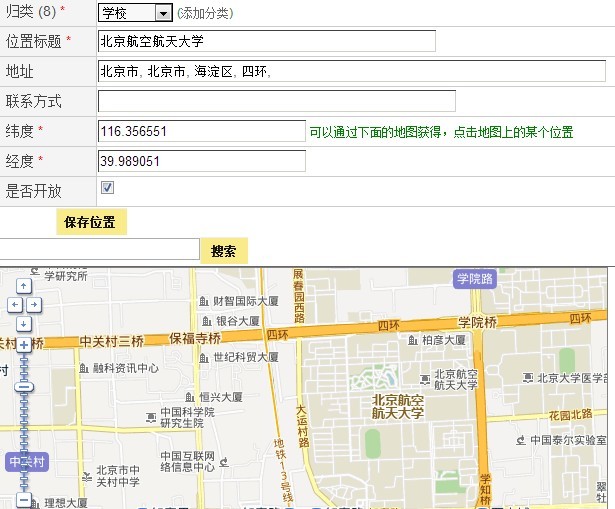The image size is (615, 509).
Task: Pan the map left with the arrow
Action: pos(15,305)
